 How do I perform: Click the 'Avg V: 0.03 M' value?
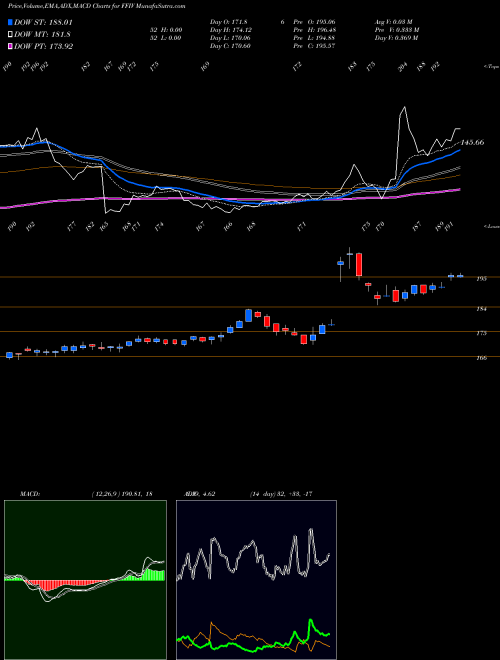coord(395,22)
